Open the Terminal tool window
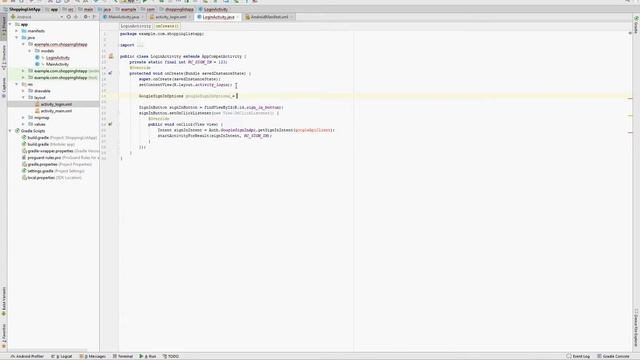 (123, 356)
